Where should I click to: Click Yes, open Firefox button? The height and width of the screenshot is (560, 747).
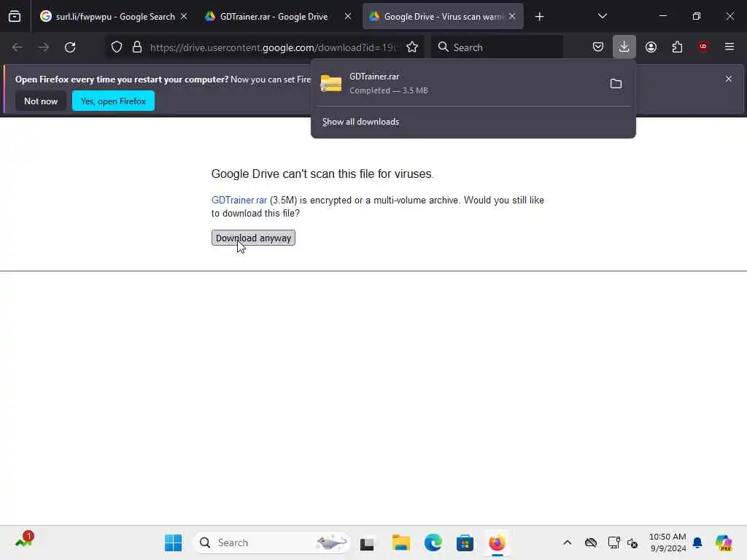coord(113,101)
